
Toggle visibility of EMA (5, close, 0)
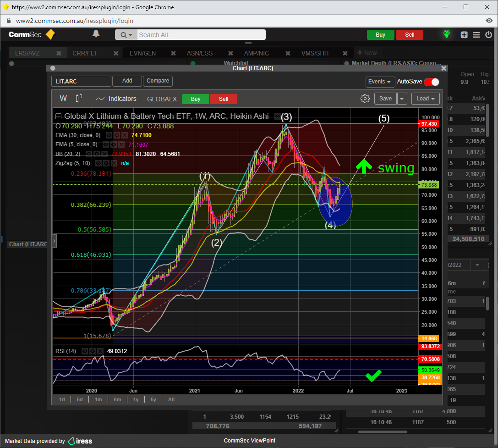tap(106, 144)
